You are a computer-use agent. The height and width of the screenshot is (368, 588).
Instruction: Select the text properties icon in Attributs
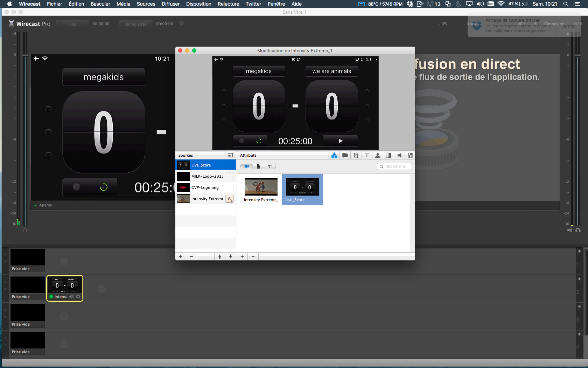pos(367,155)
